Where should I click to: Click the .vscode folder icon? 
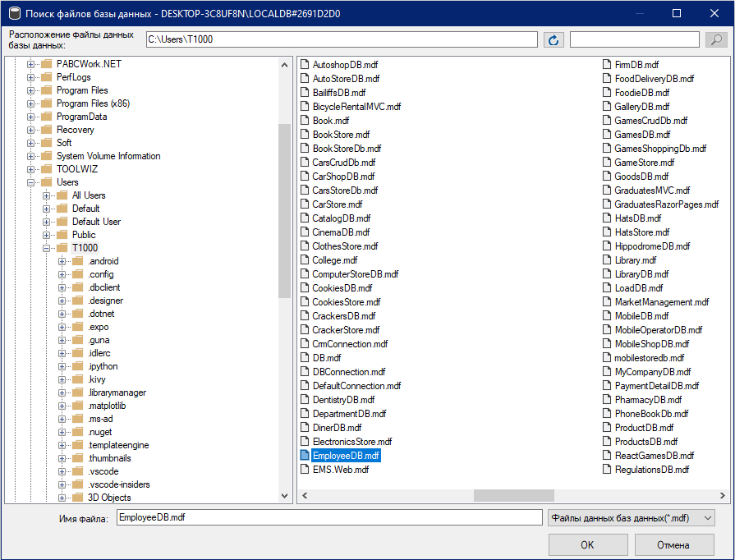pyautogui.click(x=77, y=471)
